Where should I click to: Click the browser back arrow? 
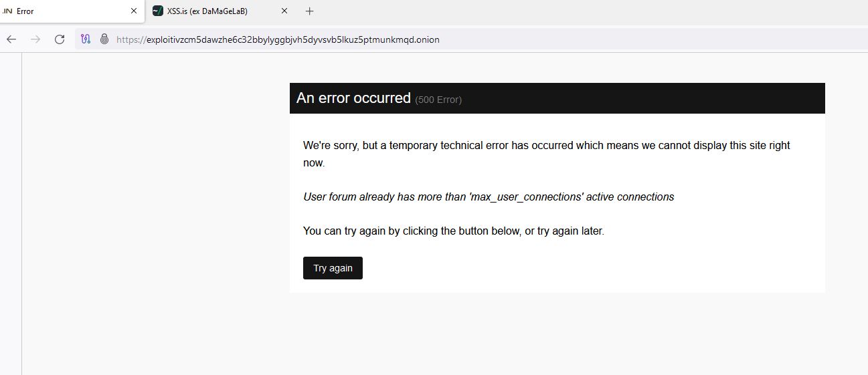(x=11, y=39)
